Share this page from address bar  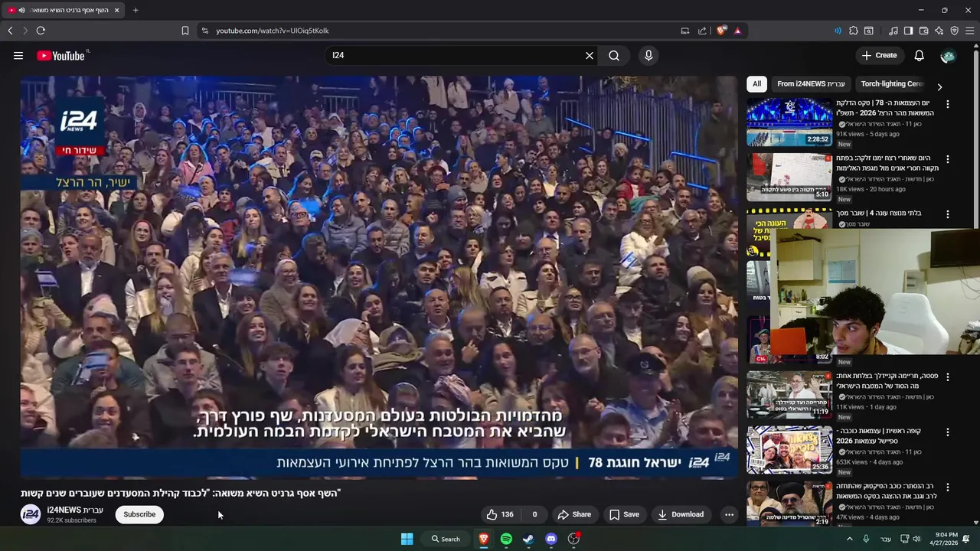tap(702, 31)
